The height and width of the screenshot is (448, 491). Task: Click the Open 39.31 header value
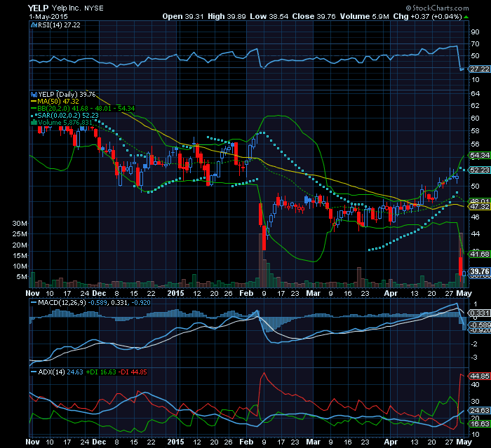pos(183,16)
